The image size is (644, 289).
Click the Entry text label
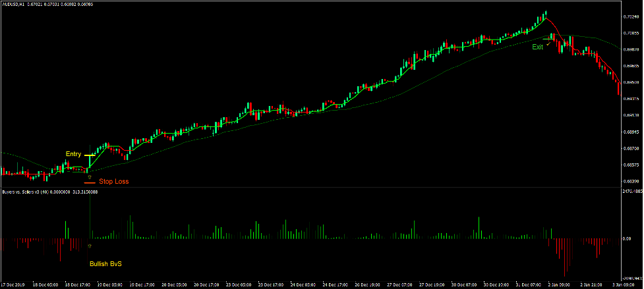coord(73,154)
